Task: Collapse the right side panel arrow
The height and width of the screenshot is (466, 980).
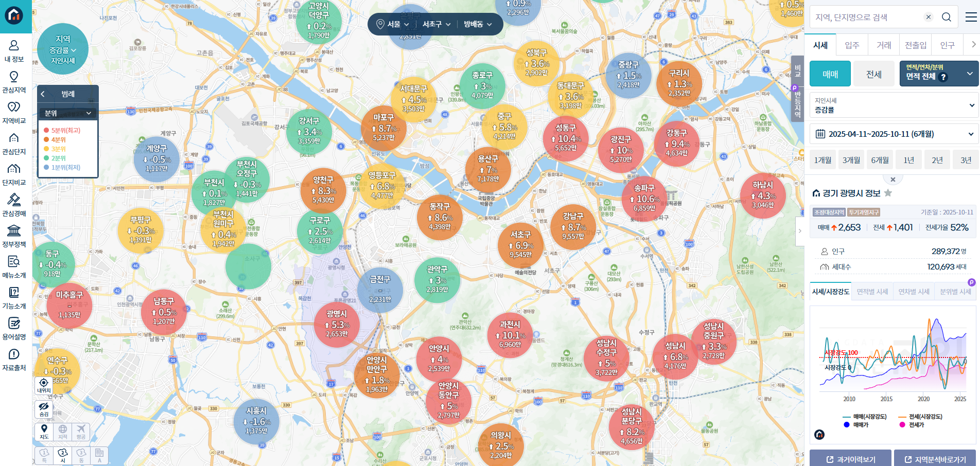Action: click(800, 231)
